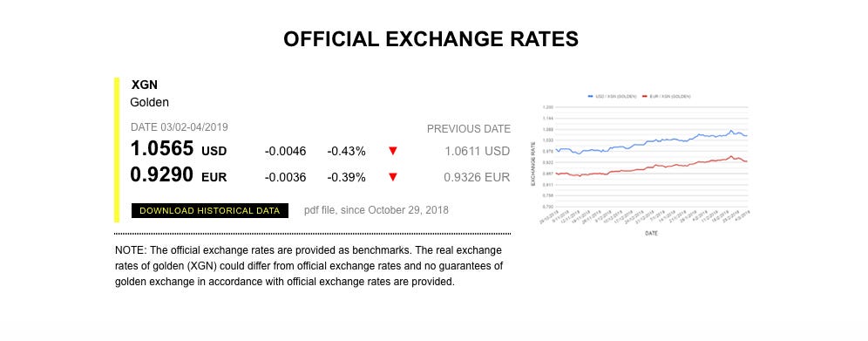The width and height of the screenshot is (868, 341).
Task: Click the yellow vertical accent bar
Action: 117,150
